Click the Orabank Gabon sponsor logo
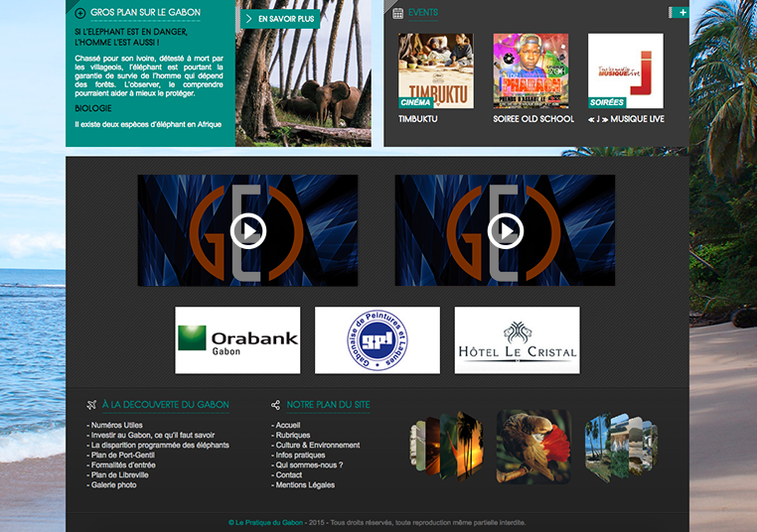The width and height of the screenshot is (757, 532). coord(237,340)
